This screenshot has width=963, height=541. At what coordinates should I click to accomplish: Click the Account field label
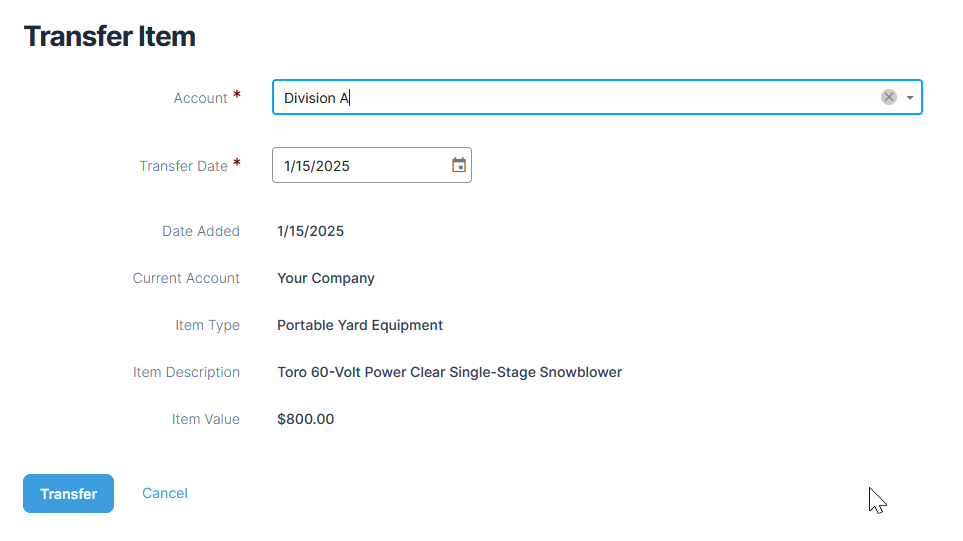(x=200, y=98)
